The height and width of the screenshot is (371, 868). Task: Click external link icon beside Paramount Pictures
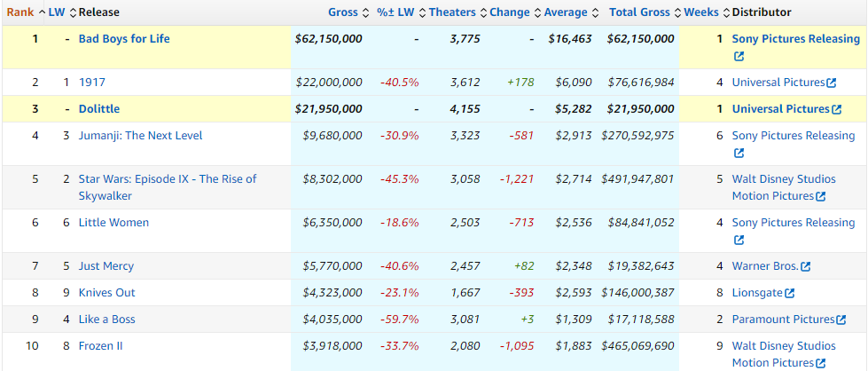(841, 320)
